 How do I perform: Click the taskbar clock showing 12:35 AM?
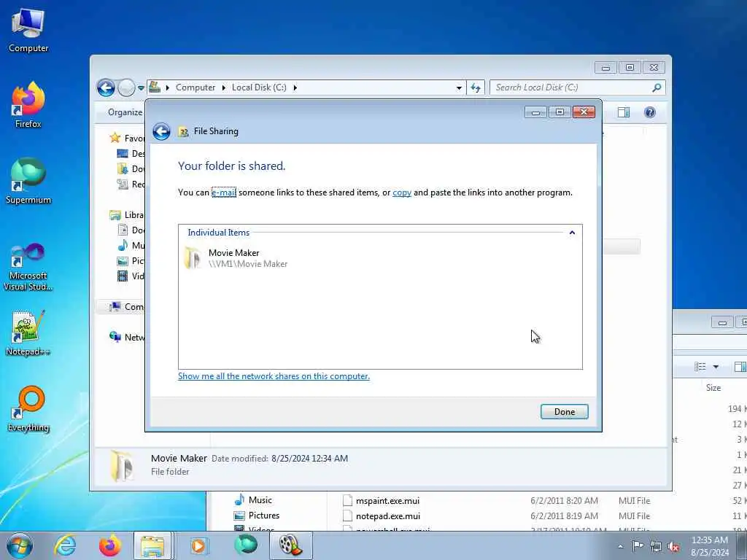tap(709, 545)
